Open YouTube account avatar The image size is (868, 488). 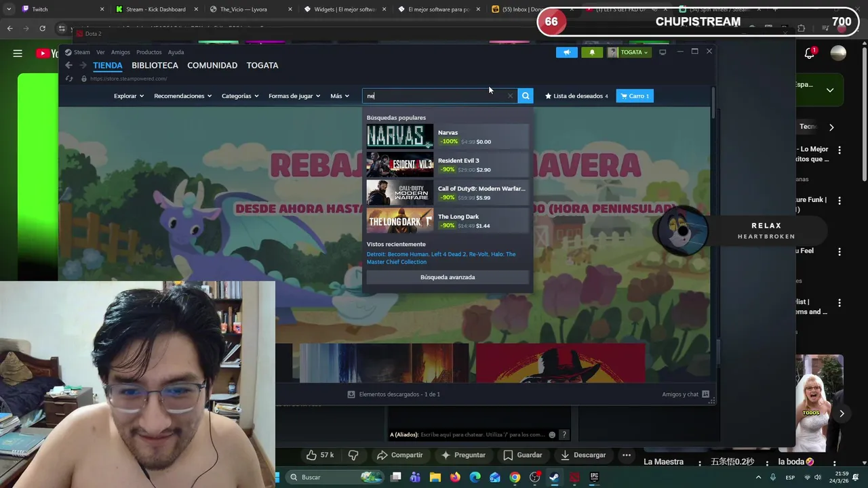coord(838,54)
